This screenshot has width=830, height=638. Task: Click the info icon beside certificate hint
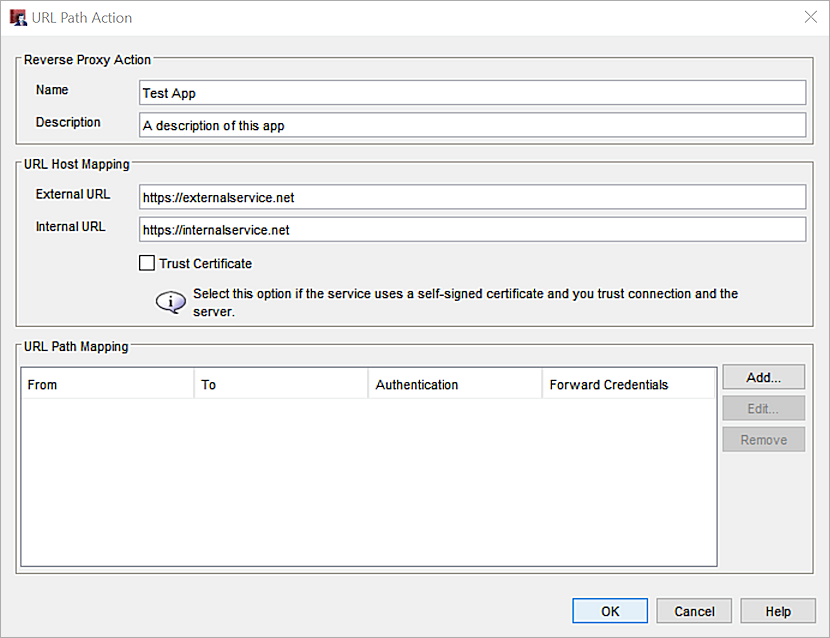click(171, 301)
